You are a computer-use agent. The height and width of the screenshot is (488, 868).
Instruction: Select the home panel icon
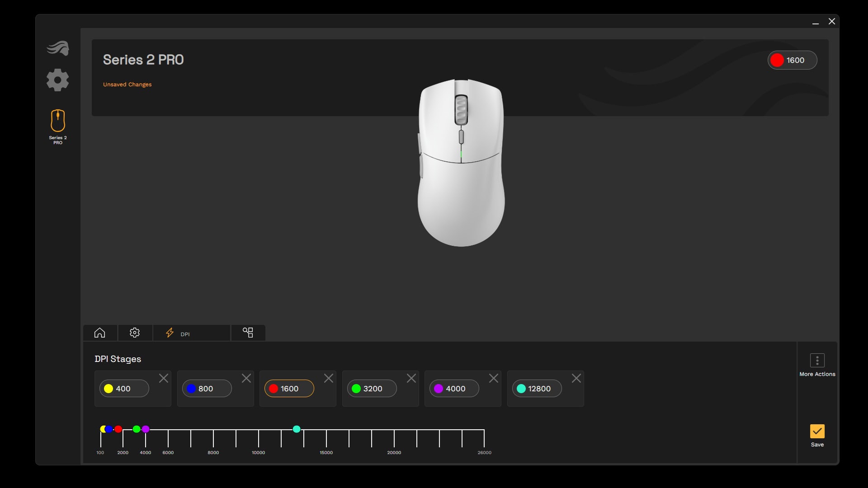(99, 333)
